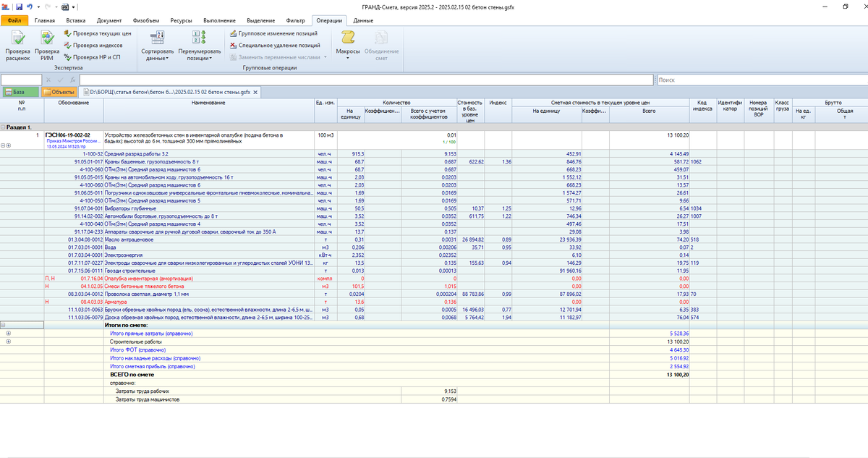Collapse the resources of position 1 with minus
Screen dimensions: 868x458
4,145
